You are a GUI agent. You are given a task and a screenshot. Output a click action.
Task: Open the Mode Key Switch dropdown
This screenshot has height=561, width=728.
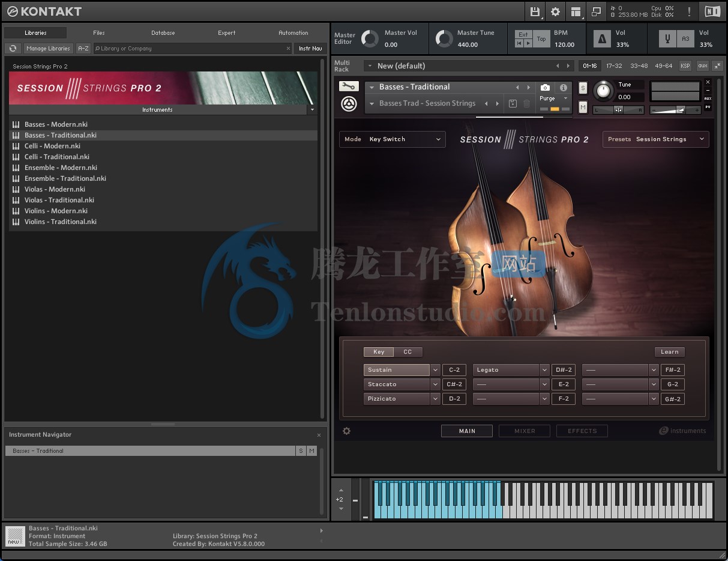coord(393,139)
